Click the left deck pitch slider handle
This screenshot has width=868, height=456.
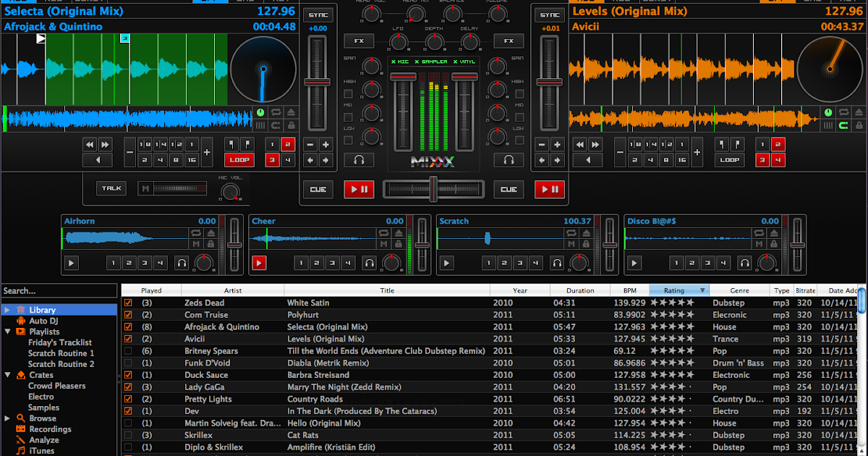[318, 83]
